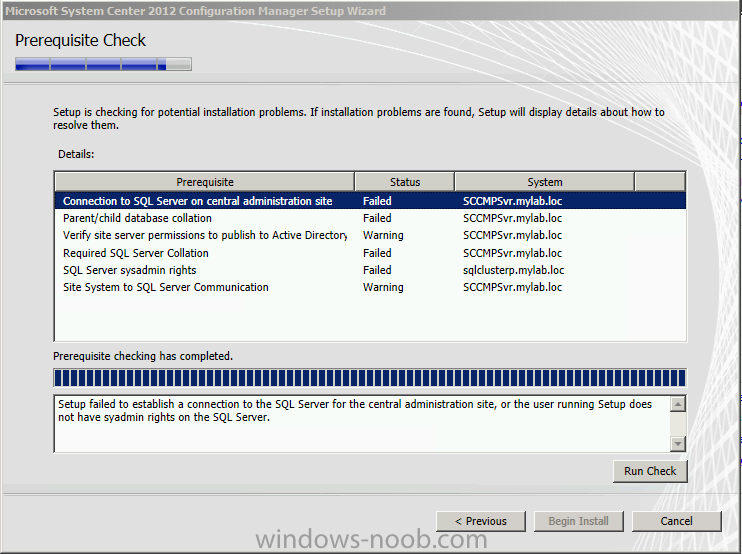Click the sqlclusterp.mylab.loc system cell

pyautogui.click(x=513, y=270)
